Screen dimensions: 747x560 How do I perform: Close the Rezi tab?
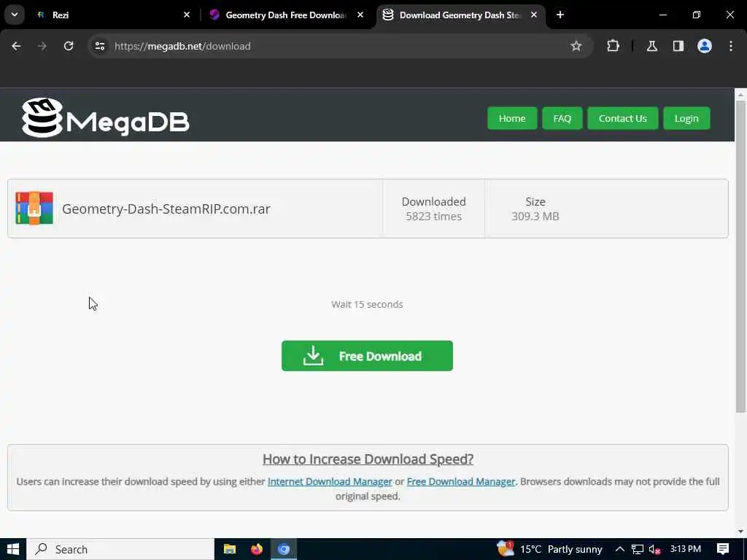click(187, 15)
